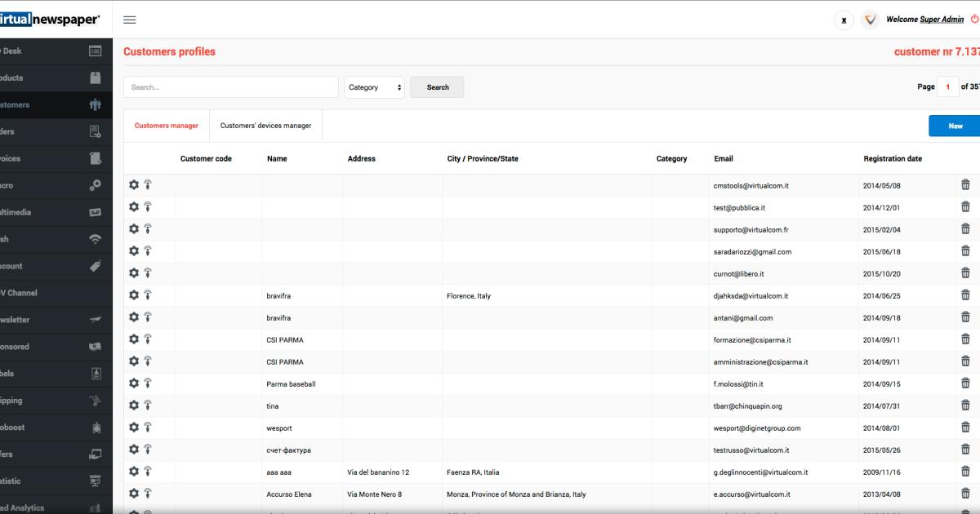Image resolution: width=980 pixels, height=514 pixels.
Task: Click the Super Admin profile link
Action: [x=942, y=20]
